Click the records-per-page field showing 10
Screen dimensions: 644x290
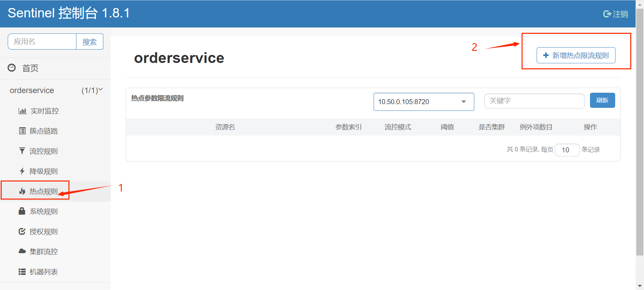coord(567,150)
